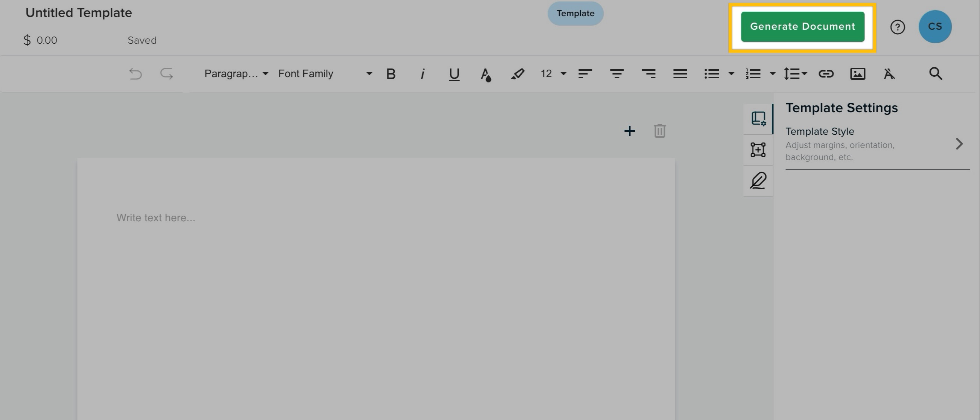Insert a numbered list
Viewport: 980px width, 420px height.
pos(753,74)
